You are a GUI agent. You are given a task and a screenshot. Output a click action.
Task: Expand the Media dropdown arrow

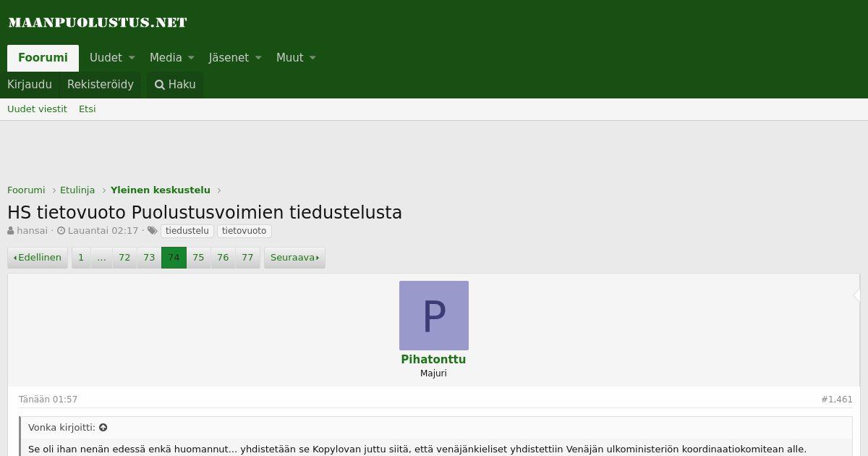coord(191,58)
